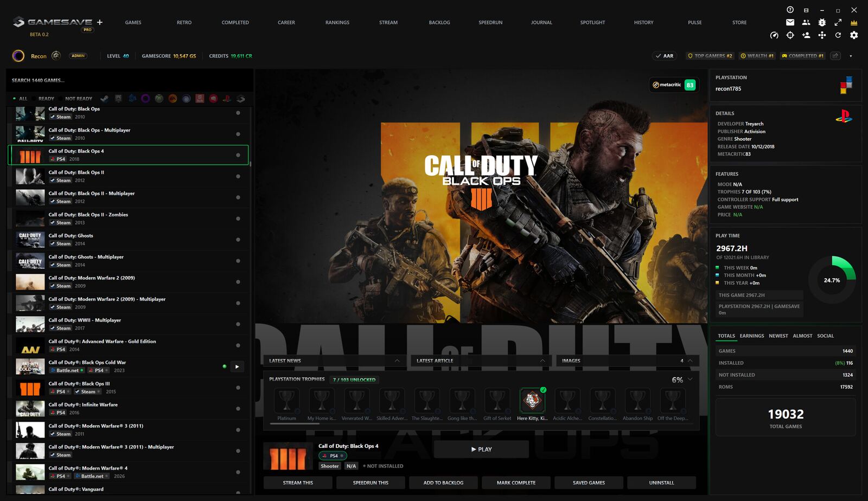Image resolution: width=868 pixels, height=501 pixels.
Task: Expand the PlayStation Trophies chevron
Action: click(x=690, y=380)
